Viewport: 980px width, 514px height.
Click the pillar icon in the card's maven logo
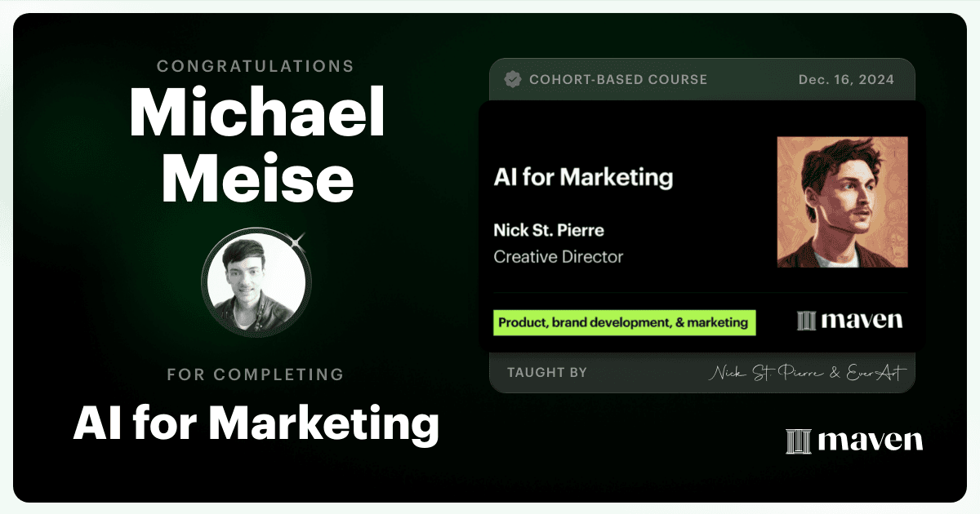point(807,320)
